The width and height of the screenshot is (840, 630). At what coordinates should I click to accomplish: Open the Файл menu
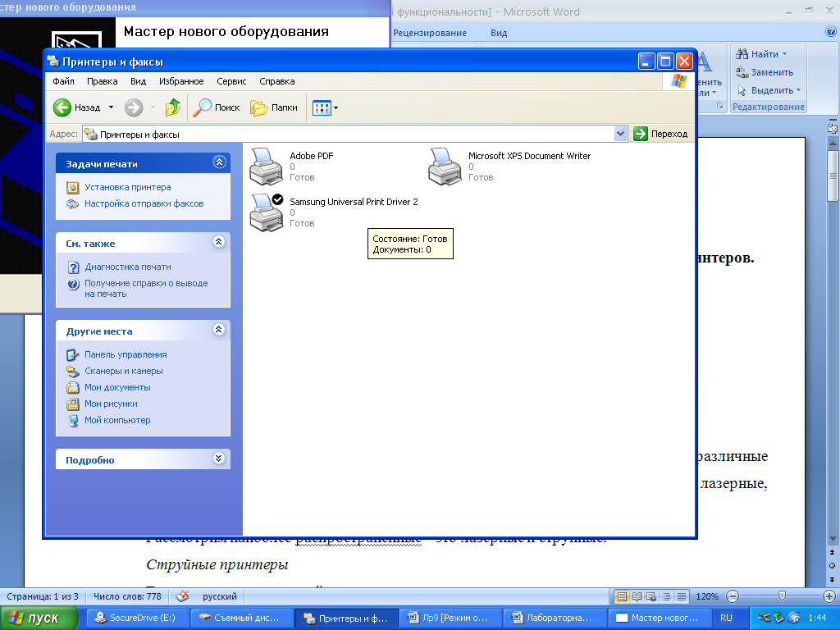coord(63,81)
